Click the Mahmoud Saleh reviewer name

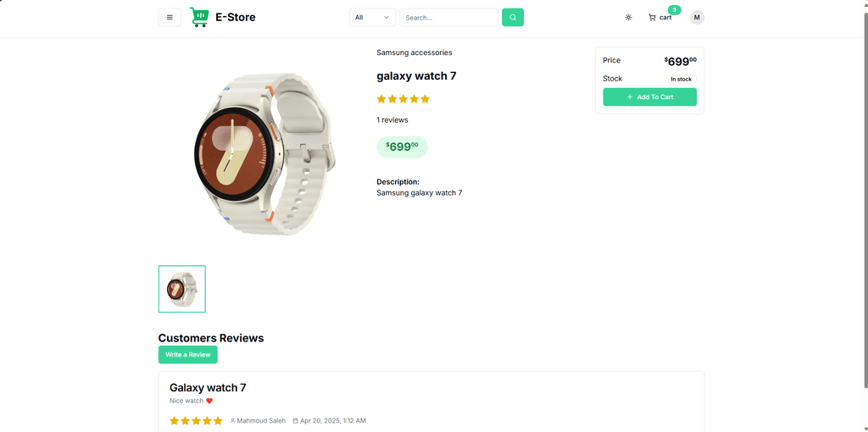pyautogui.click(x=261, y=420)
